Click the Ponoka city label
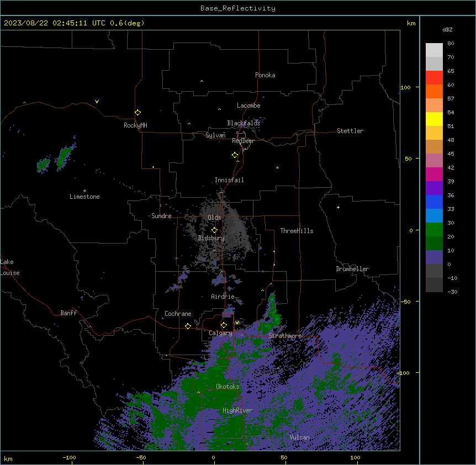The height and width of the screenshot is (465, 476). click(265, 75)
